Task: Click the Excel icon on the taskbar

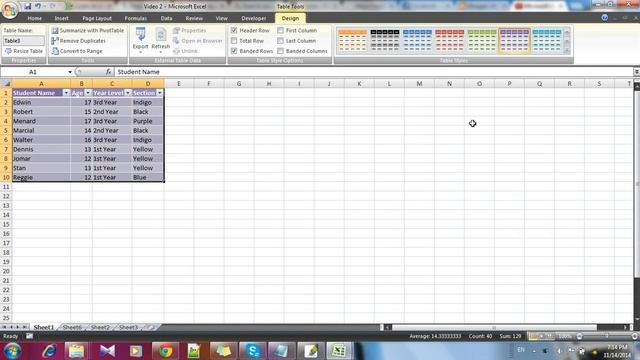Action: tap(339, 351)
